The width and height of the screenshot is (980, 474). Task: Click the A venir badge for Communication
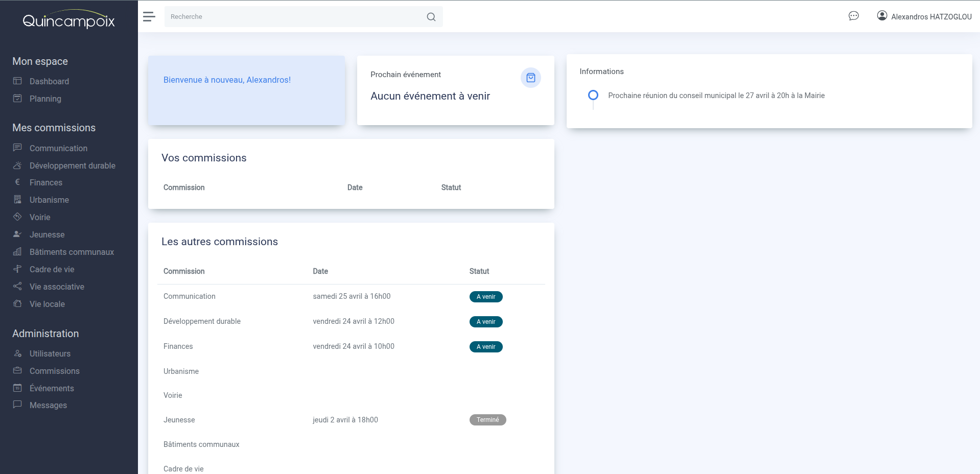pyautogui.click(x=485, y=296)
